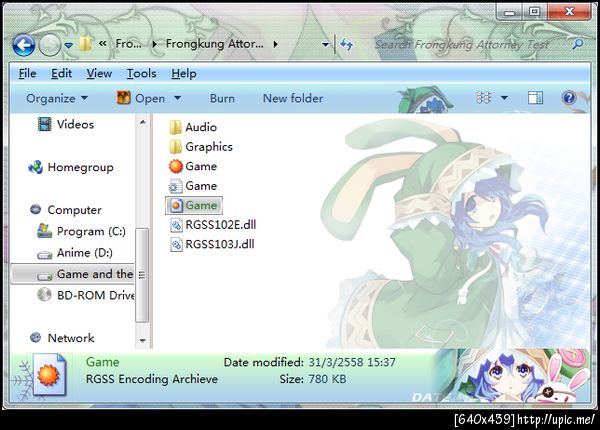The image size is (600, 430).
Task: Expand the arrow next to Open
Action: [178, 98]
